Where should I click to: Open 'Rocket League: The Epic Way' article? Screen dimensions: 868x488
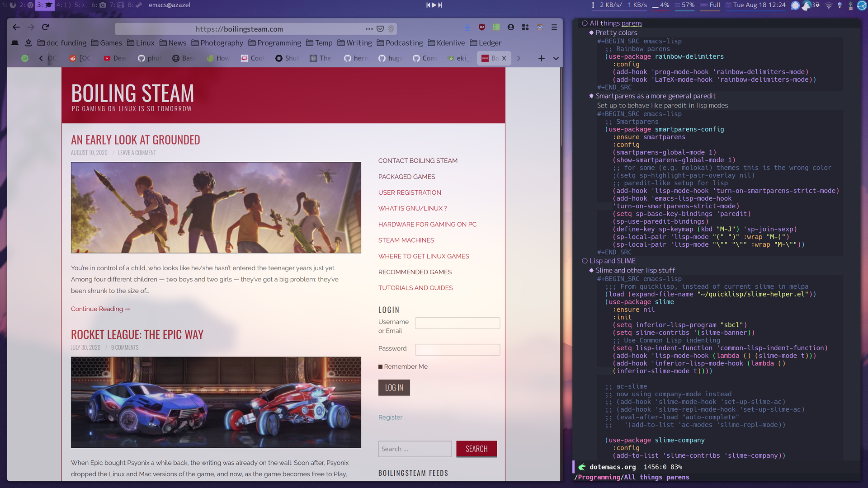tap(137, 335)
